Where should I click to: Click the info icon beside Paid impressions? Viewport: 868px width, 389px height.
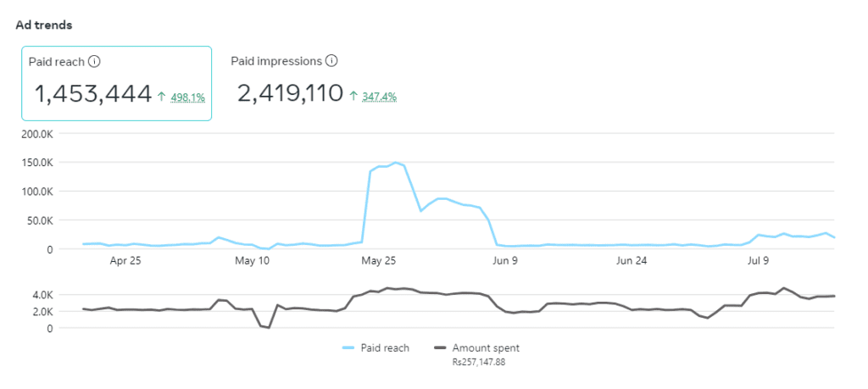pos(332,61)
